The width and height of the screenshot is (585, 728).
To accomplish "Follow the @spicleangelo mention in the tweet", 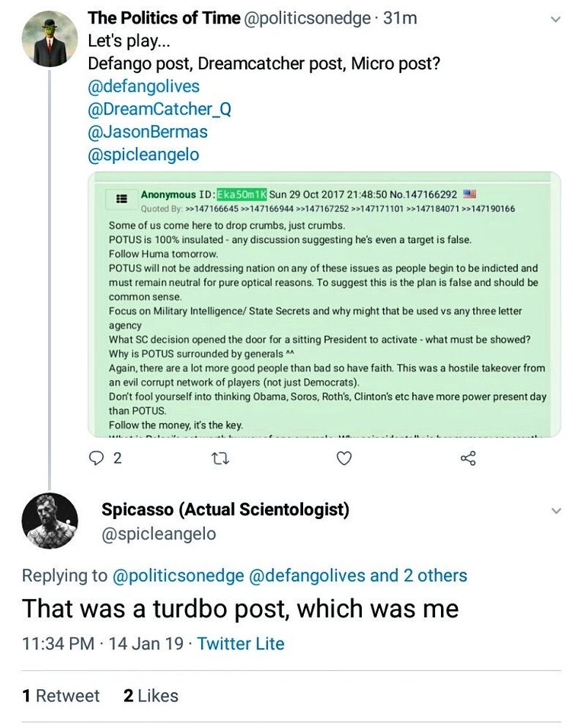I will (x=144, y=155).
